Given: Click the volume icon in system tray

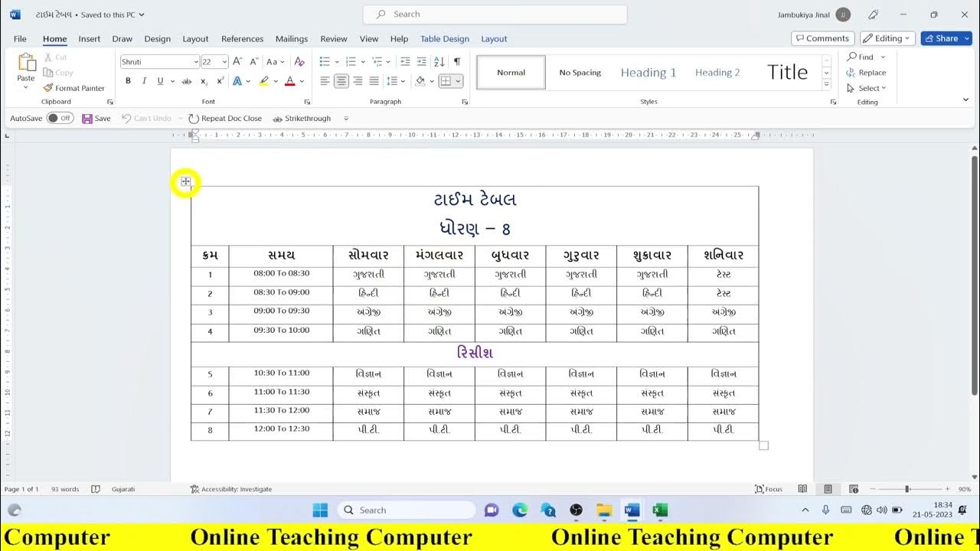Looking at the screenshot, I should [881, 510].
